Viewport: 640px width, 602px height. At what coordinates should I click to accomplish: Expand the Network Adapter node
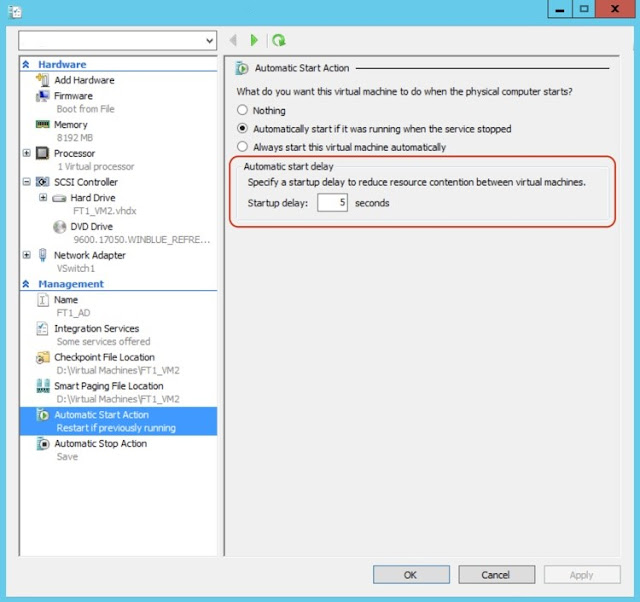[27, 255]
